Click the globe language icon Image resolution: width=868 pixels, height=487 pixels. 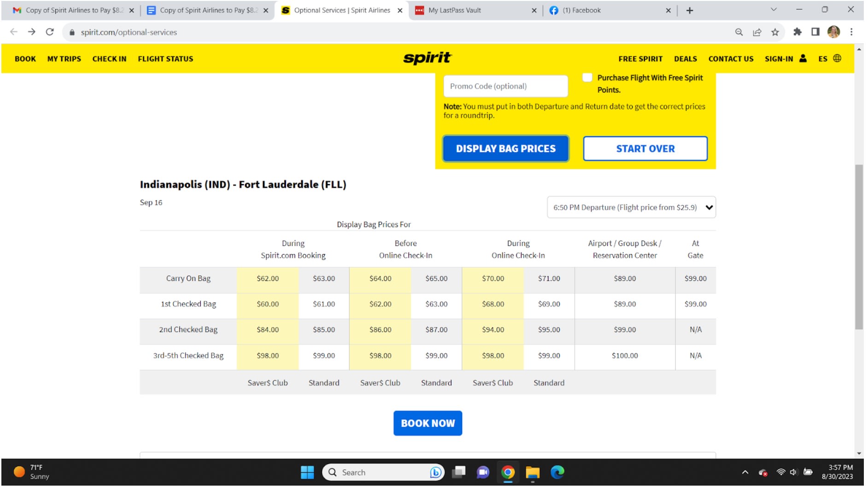click(x=837, y=58)
